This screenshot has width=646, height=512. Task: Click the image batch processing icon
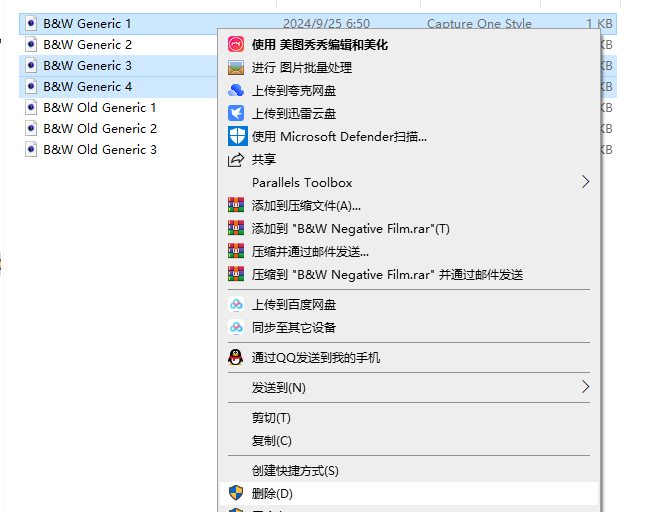pos(236,67)
